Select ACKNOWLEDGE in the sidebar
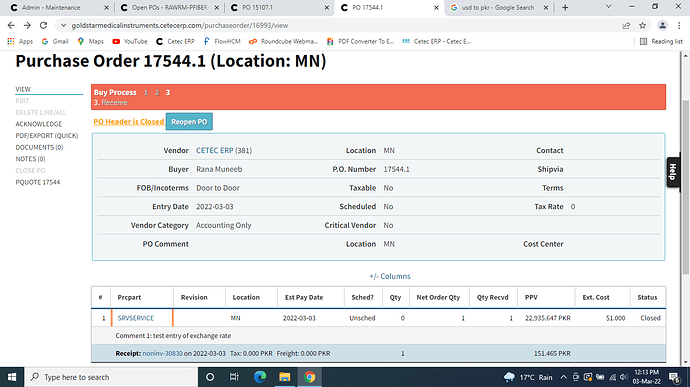The height and width of the screenshot is (387, 690). coord(39,124)
